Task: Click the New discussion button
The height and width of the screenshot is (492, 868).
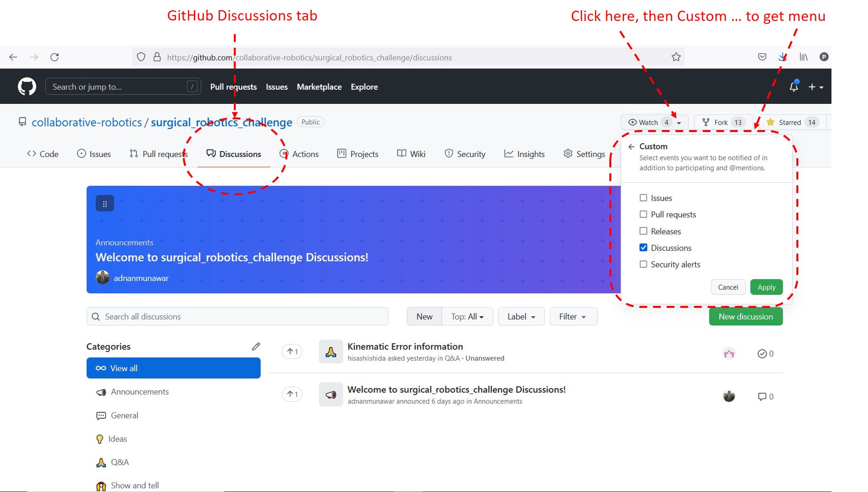Action: pyautogui.click(x=745, y=317)
